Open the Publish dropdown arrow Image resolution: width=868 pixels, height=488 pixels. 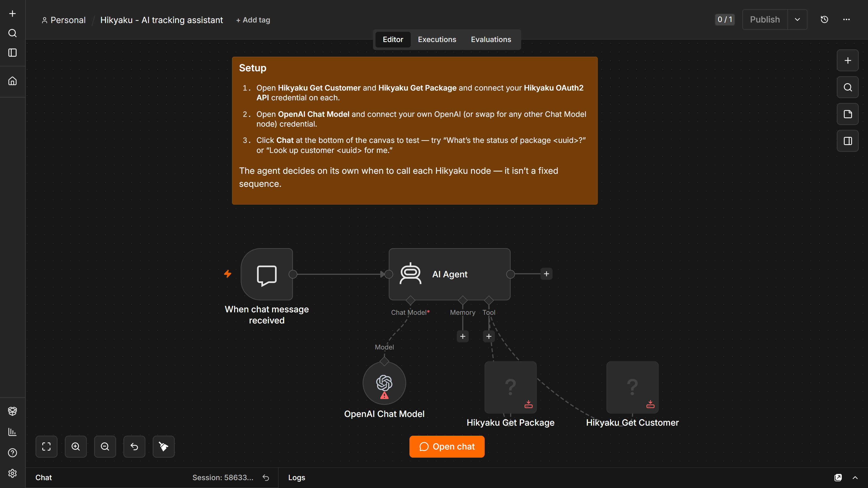pos(797,20)
